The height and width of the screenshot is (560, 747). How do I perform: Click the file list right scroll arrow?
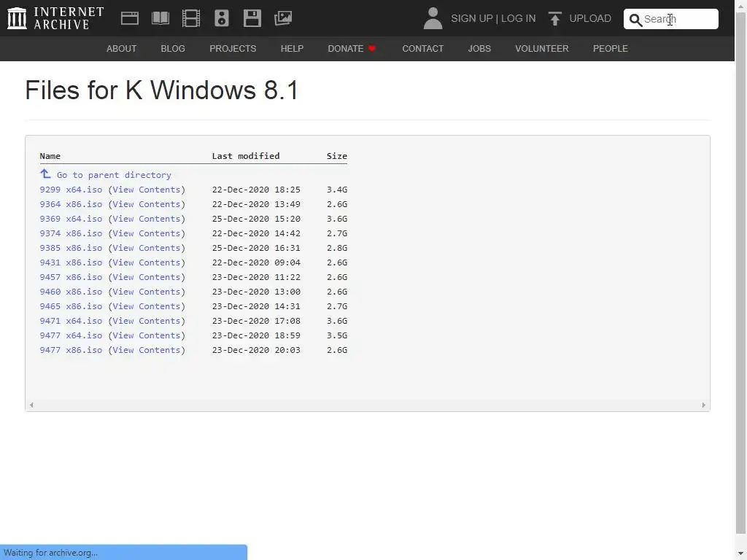(704, 405)
